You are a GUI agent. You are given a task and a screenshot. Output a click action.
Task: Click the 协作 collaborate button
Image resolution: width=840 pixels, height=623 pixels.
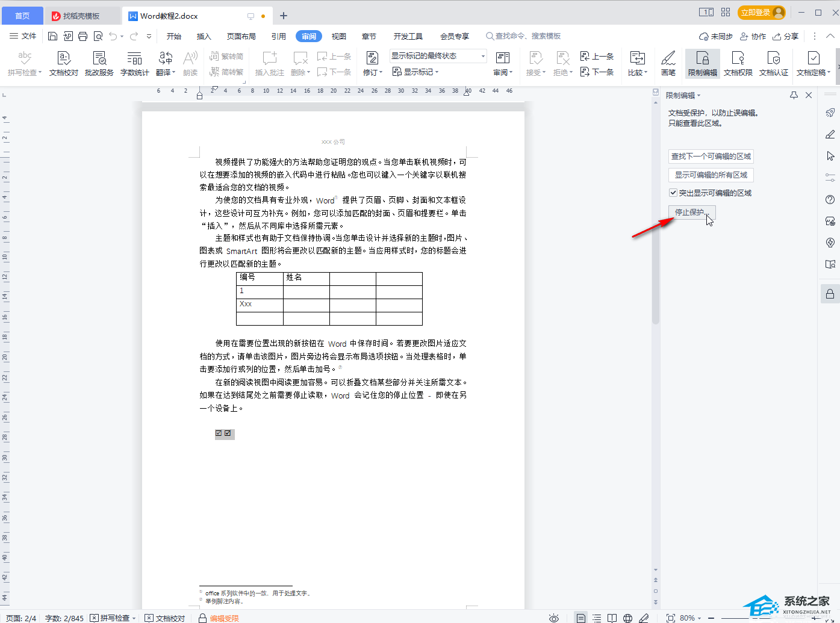753,36
